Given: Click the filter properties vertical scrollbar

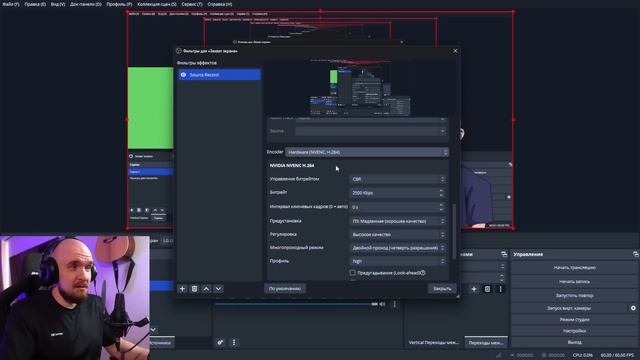Looking at the screenshot, I should point(454,231).
